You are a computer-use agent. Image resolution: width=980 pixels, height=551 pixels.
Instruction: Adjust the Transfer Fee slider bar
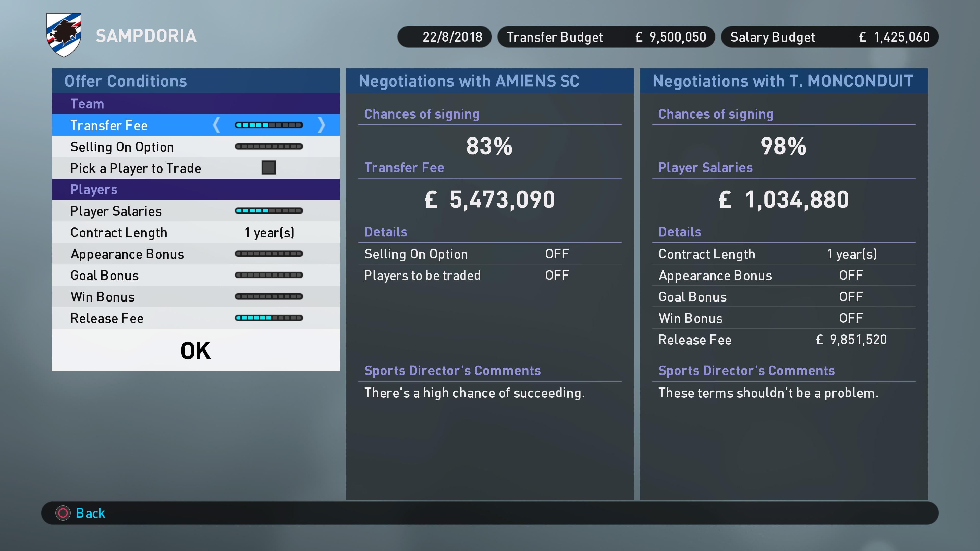point(268,125)
